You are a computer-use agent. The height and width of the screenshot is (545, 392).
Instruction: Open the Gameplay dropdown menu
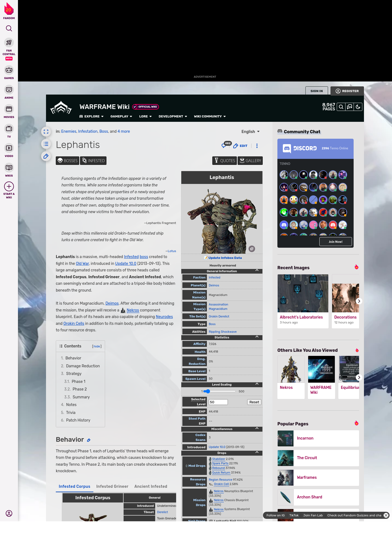click(121, 116)
